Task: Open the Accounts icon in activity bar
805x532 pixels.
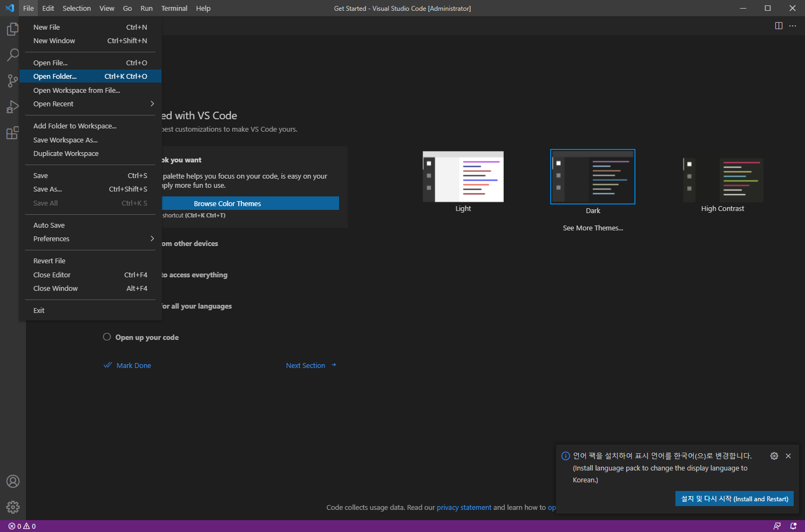Action: (x=12, y=481)
